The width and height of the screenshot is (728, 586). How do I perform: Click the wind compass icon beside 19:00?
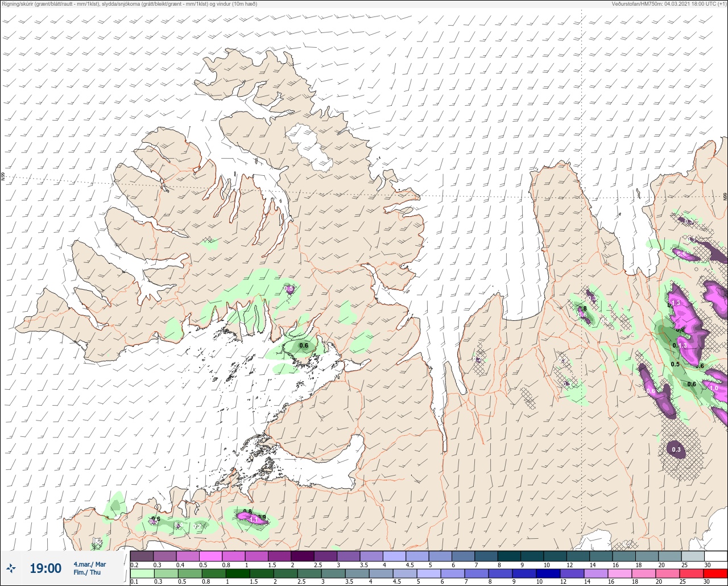coord(11,568)
